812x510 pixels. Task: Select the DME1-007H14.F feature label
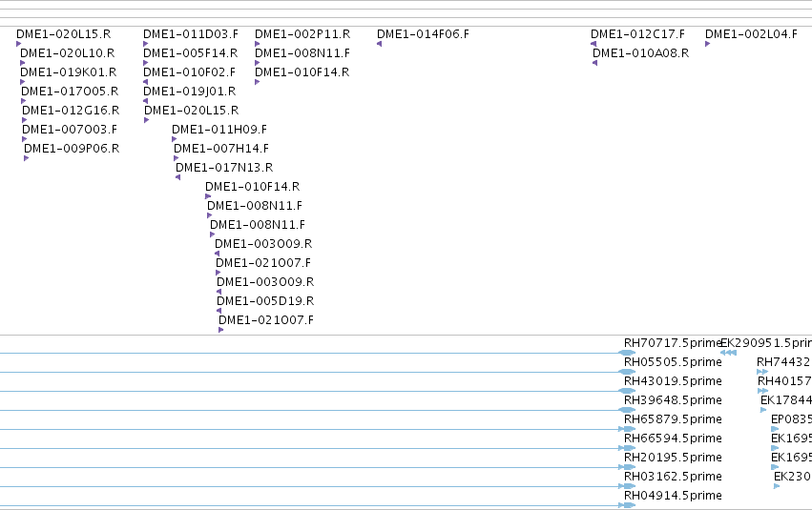tap(221, 149)
